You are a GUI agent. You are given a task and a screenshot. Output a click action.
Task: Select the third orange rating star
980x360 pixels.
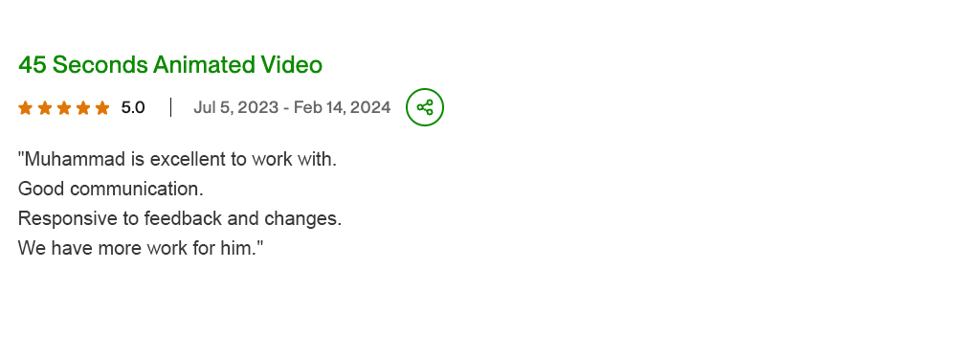tap(64, 108)
